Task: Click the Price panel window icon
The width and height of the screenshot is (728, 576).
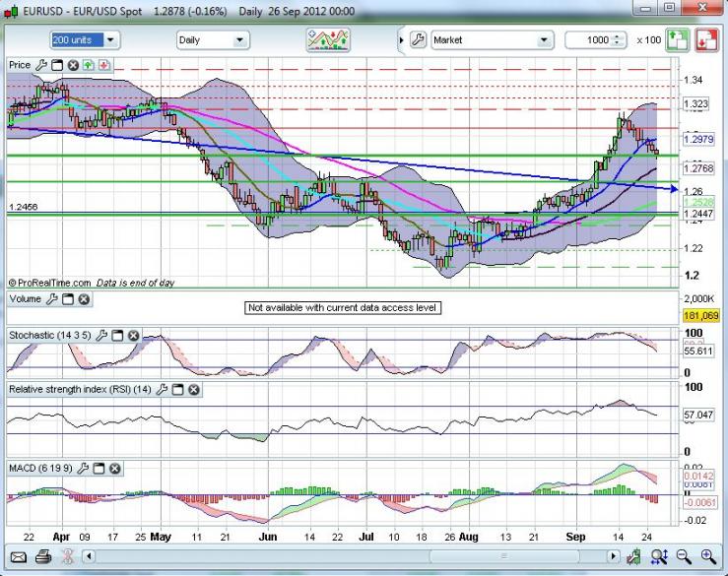Action: (x=57, y=65)
